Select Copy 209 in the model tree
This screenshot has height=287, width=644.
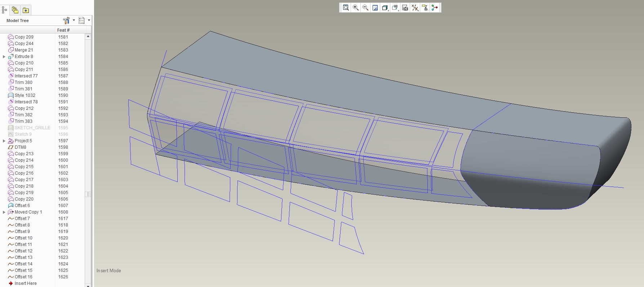(24, 37)
